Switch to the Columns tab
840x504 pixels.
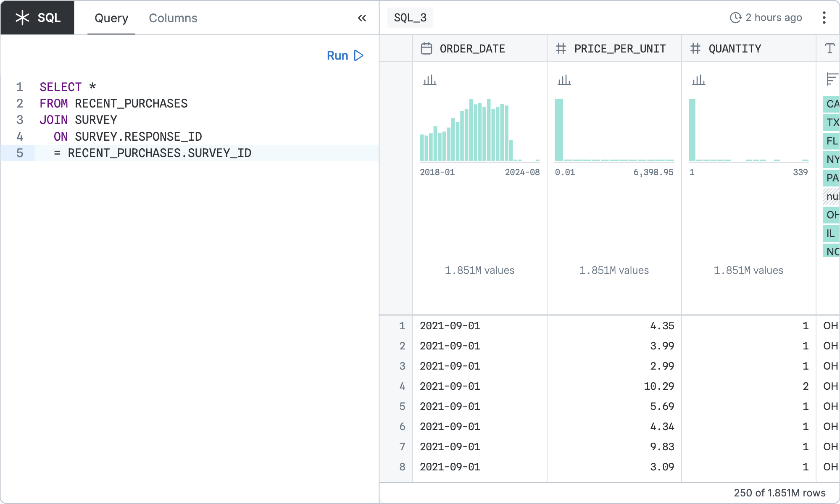tap(173, 18)
